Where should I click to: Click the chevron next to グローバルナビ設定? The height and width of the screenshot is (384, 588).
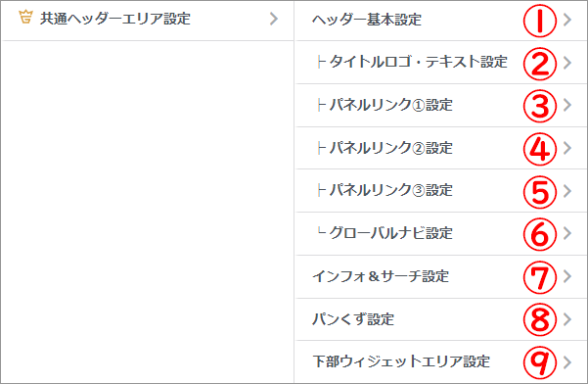[567, 233]
